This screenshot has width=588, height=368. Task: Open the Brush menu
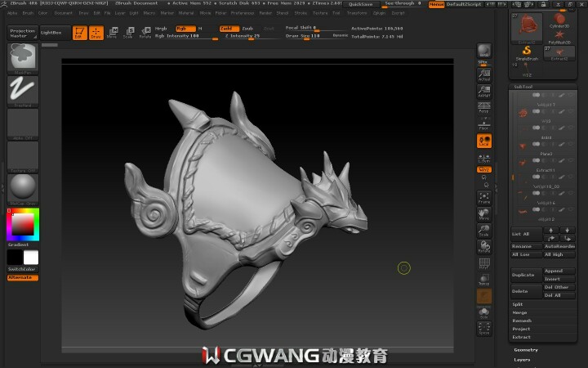[28, 13]
